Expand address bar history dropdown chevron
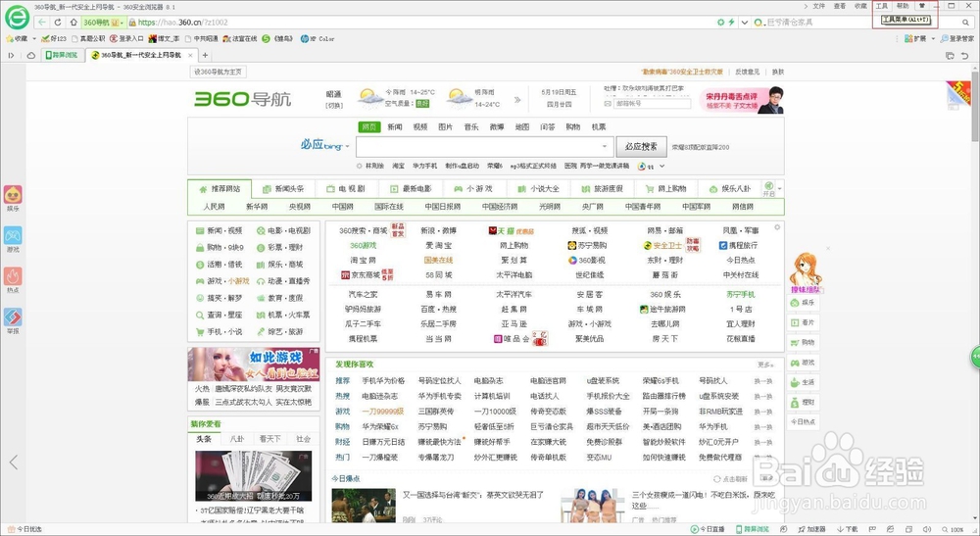Screen dimensions: 980x536 [x=745, y=22]
